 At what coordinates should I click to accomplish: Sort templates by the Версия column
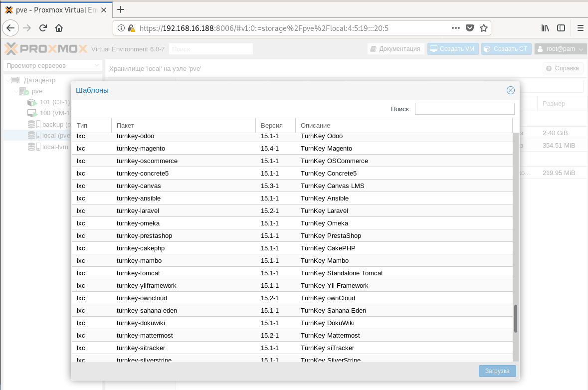275,125
